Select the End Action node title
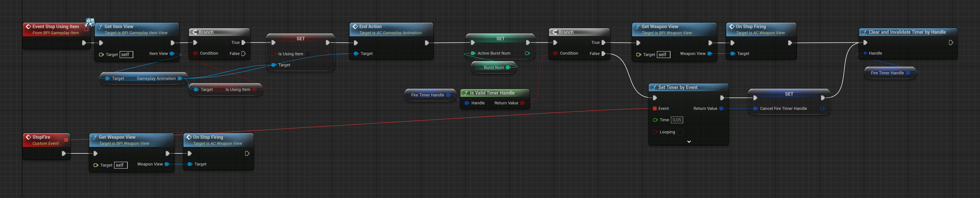 370,27
